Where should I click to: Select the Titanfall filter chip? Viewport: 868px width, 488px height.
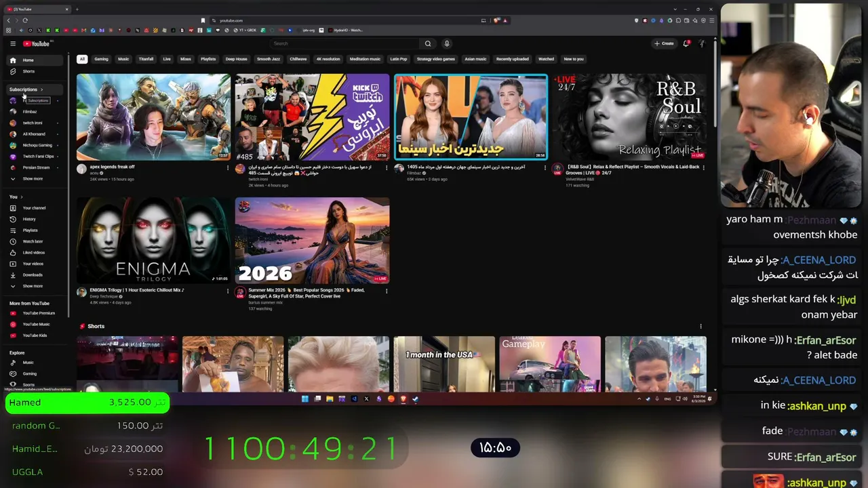146,59
